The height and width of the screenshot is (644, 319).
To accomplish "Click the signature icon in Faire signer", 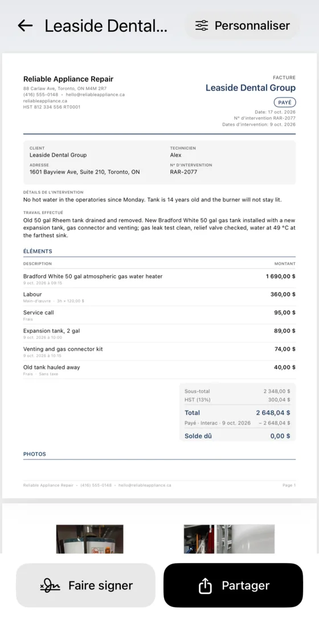I will pos(50,586).
